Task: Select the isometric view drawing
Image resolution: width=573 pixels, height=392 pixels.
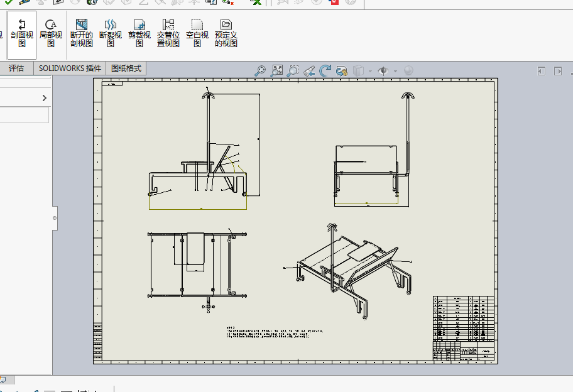Action: tap(348, 271)
